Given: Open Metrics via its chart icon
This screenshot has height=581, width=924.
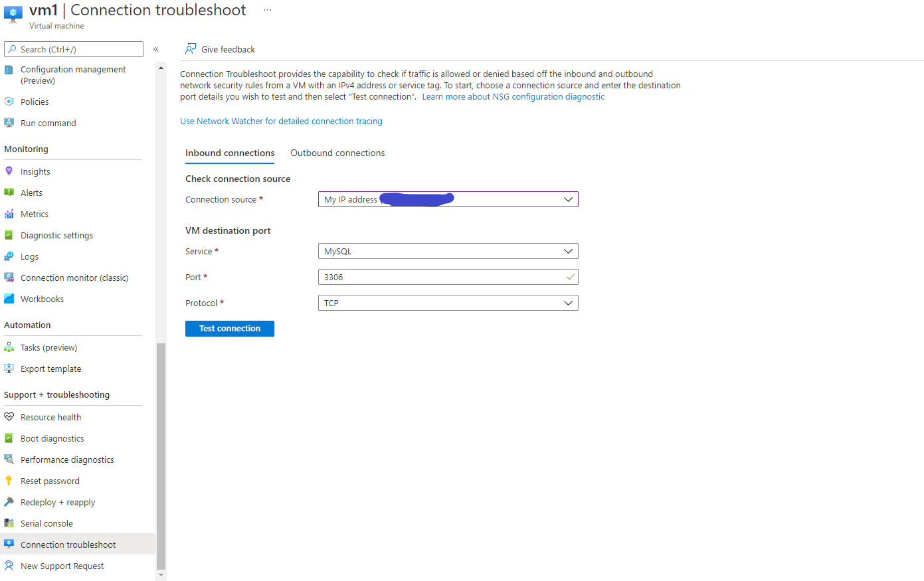Looking at the screenshot, I should pos(9,214).
